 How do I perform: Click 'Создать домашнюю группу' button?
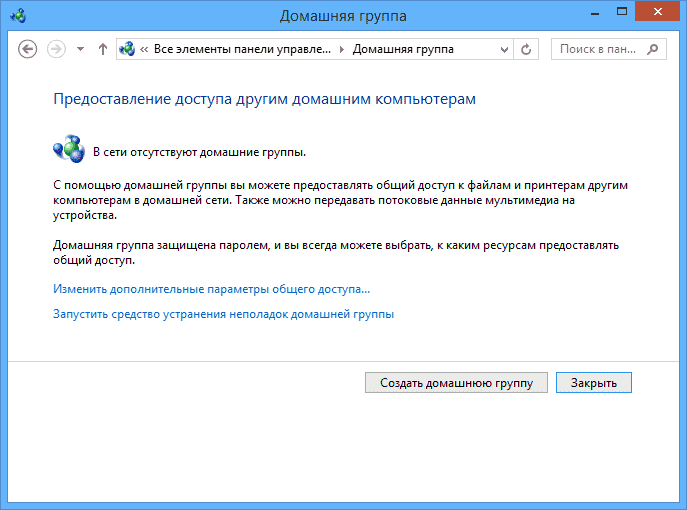coord(456,382)
